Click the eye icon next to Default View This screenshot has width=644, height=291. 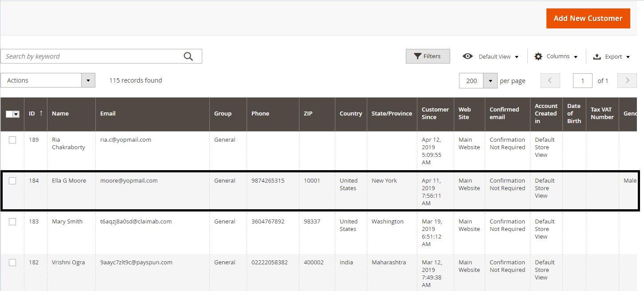pos(467,56)
